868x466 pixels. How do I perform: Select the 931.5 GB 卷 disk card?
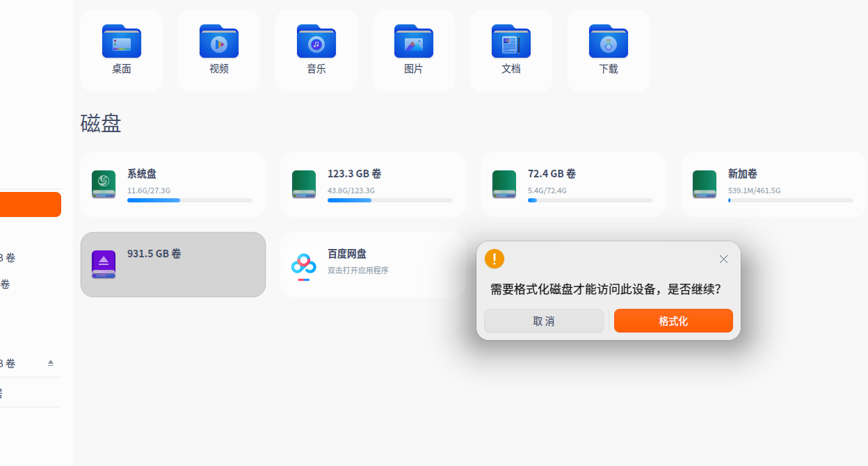point(172,264)
